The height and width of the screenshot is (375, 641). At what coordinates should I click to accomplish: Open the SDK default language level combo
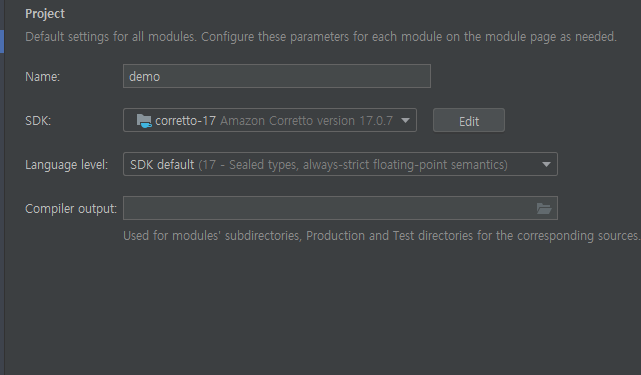340,164
